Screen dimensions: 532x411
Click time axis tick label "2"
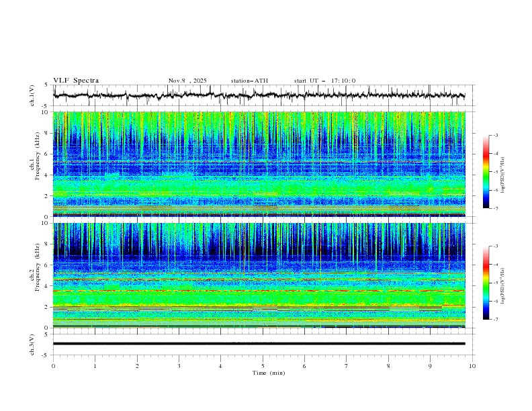(137, 366)
